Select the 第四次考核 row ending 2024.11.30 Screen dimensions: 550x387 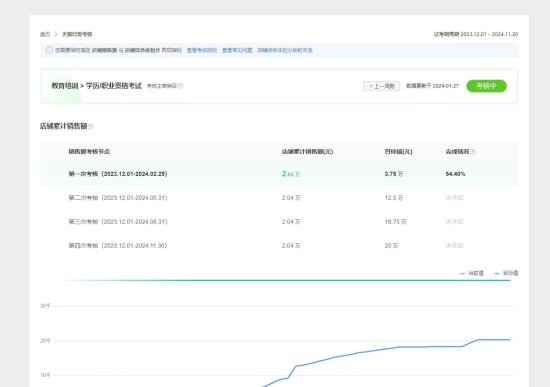point(279,246)
